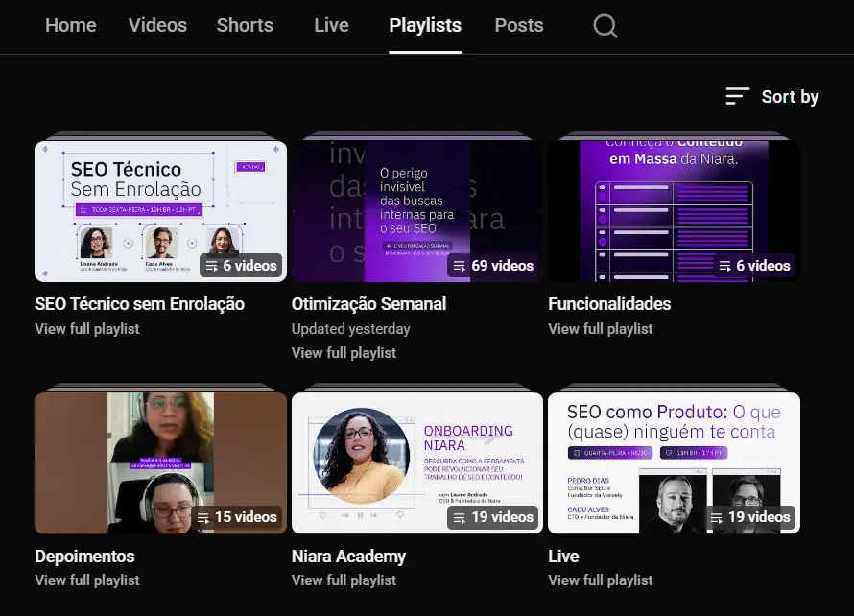Click the Depoimentos title
854x616 pixels.
pos(85,557)
